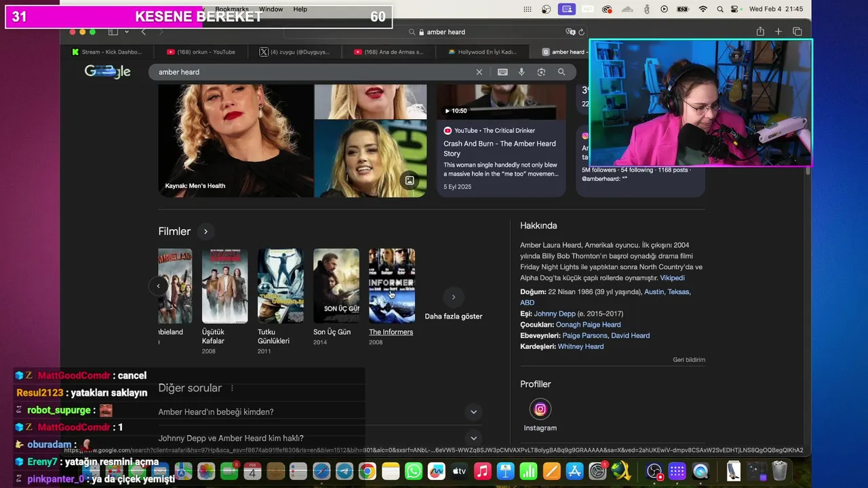868x488 pixels.
Task: Go back in Safari history
Action: [x=143, y=32]
